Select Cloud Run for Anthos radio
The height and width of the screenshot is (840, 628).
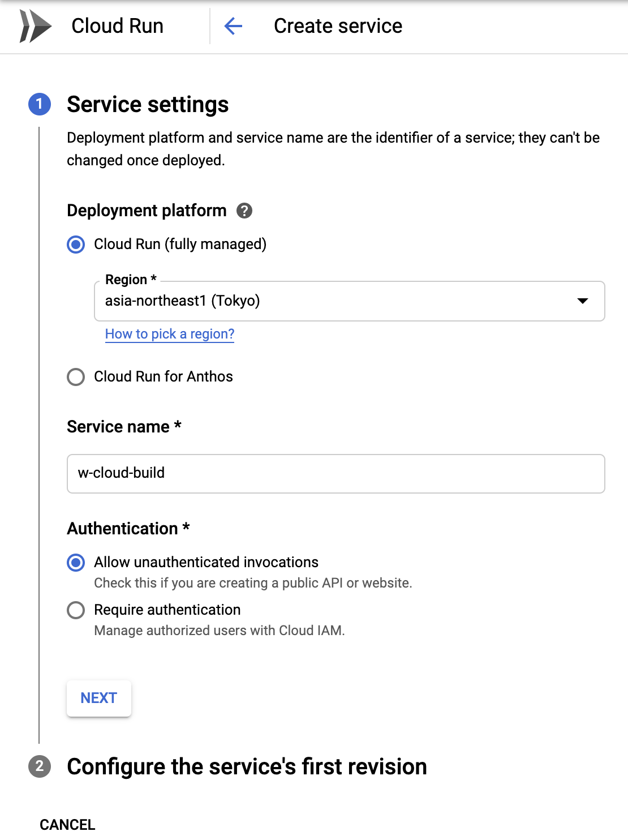(x=76, y=377)
